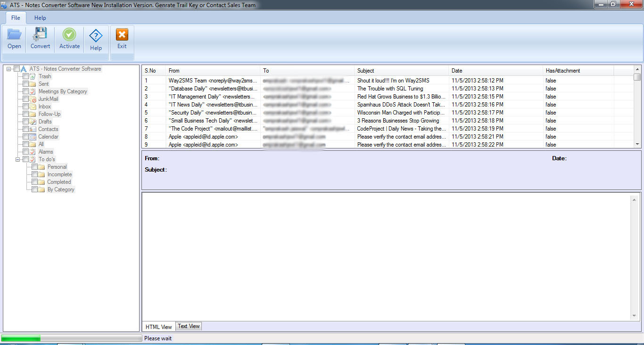This screenshot has width=644, height=345.
Task: Open Help via the question mark toolbar icon
Action: click(x=96, y=38)
